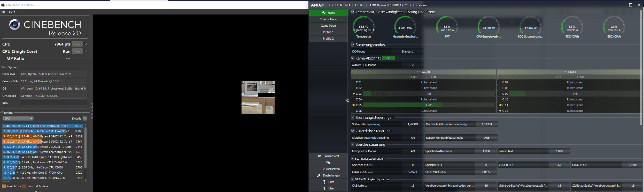
Task: Collapse the DRAM-Timingkonfiguration section
Action: point(353,179)
